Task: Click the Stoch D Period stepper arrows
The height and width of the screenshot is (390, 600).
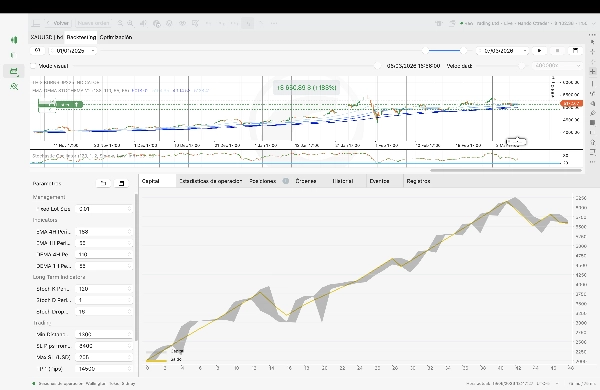Action: tap(129, 300)
